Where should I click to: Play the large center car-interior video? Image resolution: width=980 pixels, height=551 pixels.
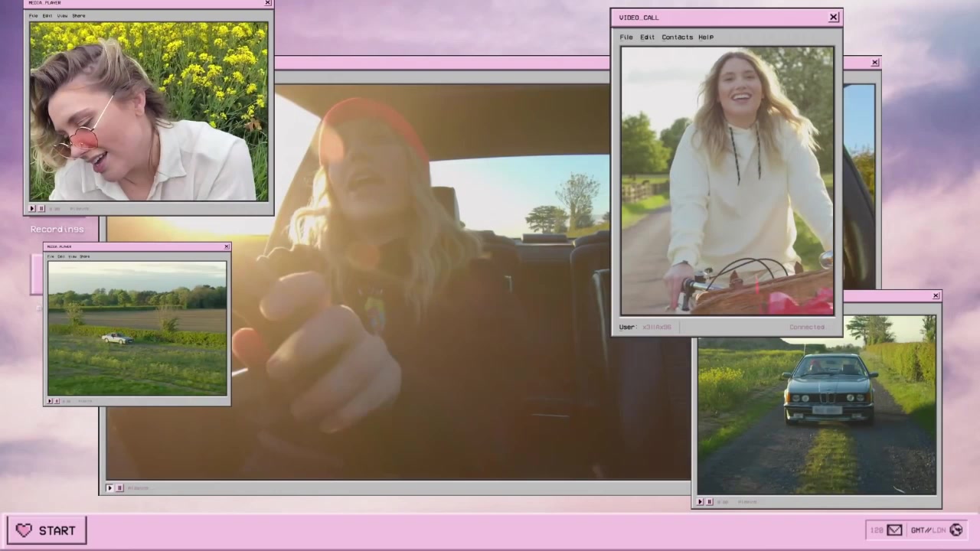tap(109, 487)
